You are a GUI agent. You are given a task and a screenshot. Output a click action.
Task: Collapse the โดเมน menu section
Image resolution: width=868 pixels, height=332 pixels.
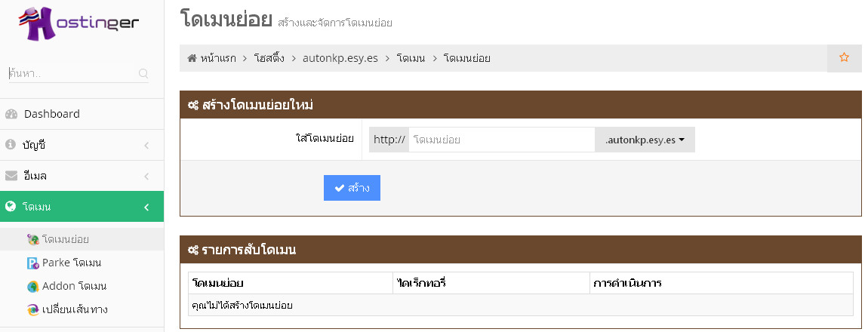pyautogui.click(x=146, y=207)
